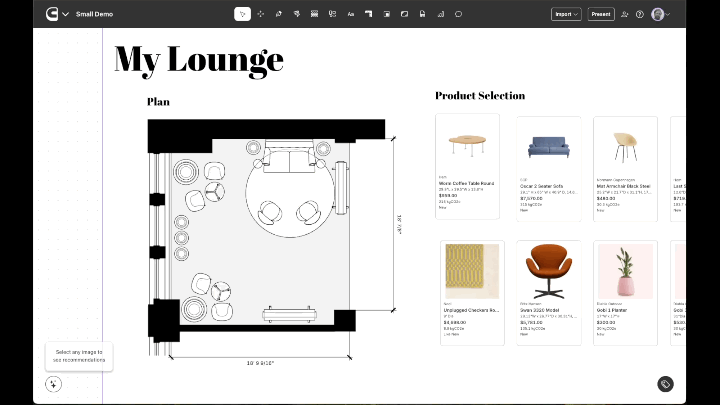Image resolution: width=720 pixels, height=405 pixels.
Task: Select the Swan 3320 Model chair card
Action: 548,292
